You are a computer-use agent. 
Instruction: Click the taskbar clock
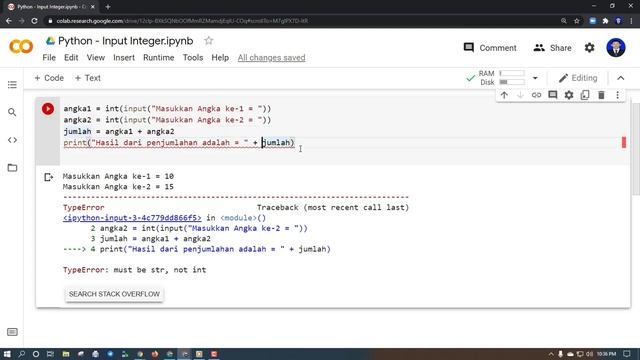(x=607, y=354)
